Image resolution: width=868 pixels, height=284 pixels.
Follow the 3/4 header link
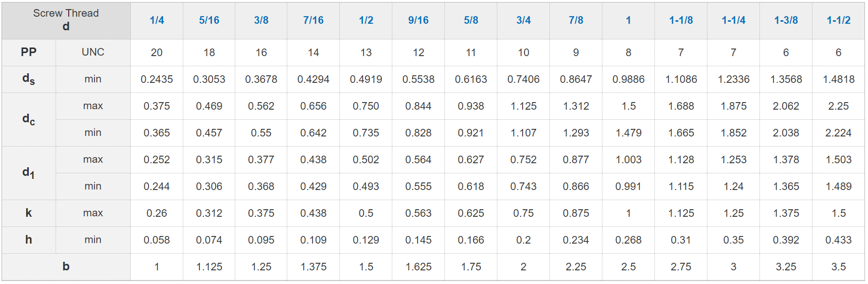point(523,20)
